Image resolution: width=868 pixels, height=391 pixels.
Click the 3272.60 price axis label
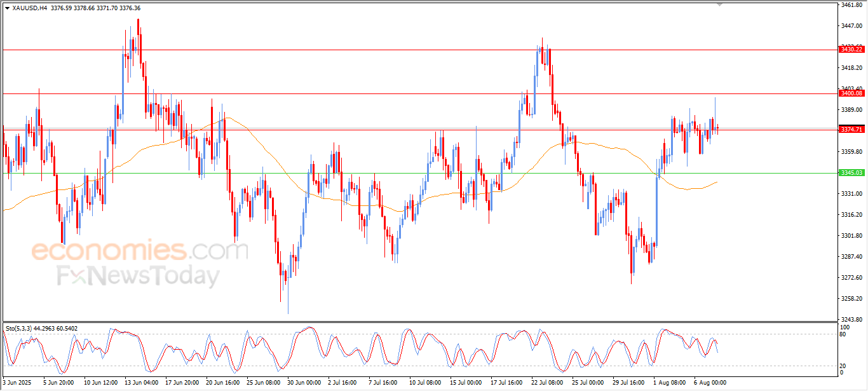pos(851,277)
